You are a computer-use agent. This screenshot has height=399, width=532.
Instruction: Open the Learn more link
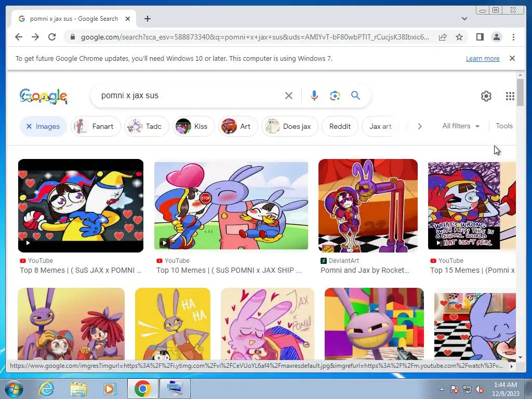483,58
